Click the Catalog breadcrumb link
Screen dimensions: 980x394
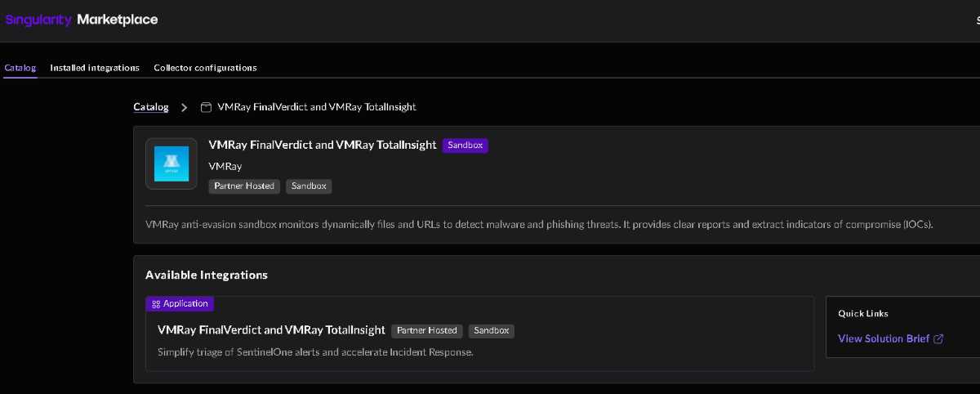click(151, 107)
